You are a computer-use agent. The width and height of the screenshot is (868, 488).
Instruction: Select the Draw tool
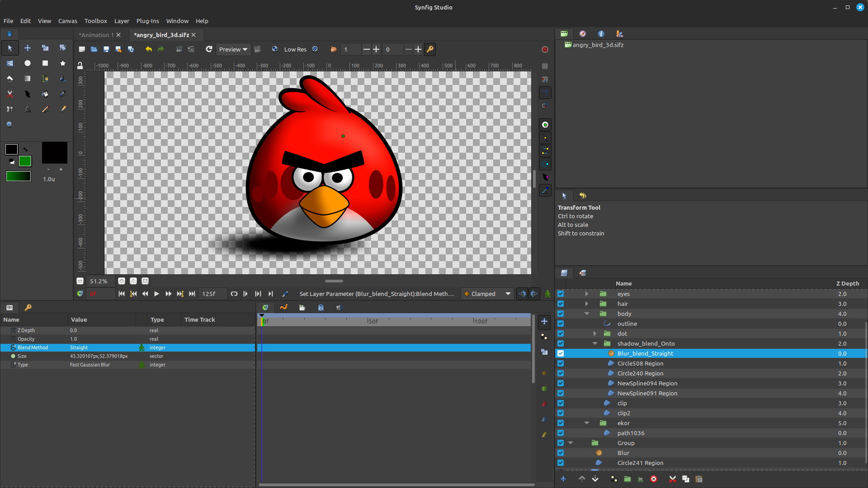pos(63,79)
